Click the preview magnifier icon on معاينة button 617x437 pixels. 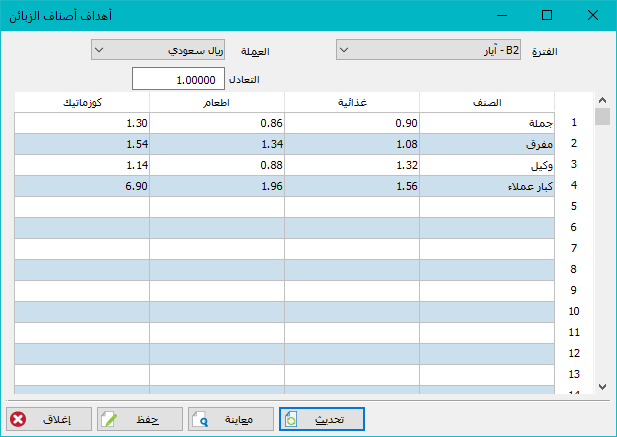coord(200,419)
